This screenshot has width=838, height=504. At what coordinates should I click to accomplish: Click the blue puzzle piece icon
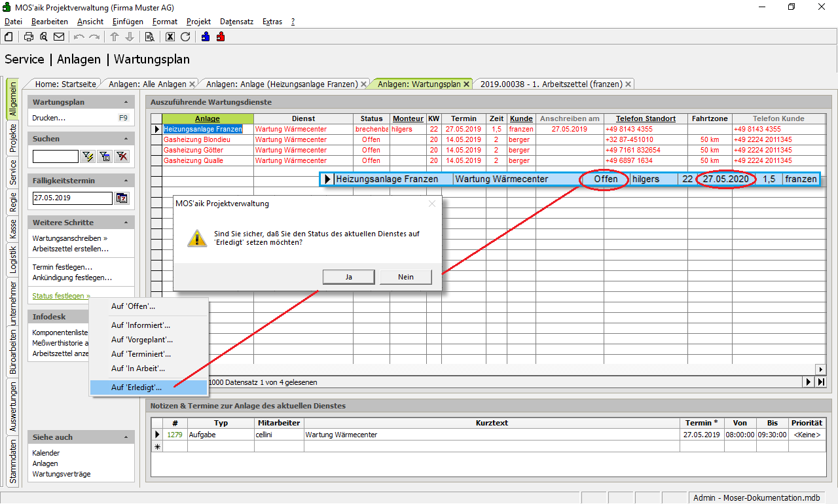[206, 37]
